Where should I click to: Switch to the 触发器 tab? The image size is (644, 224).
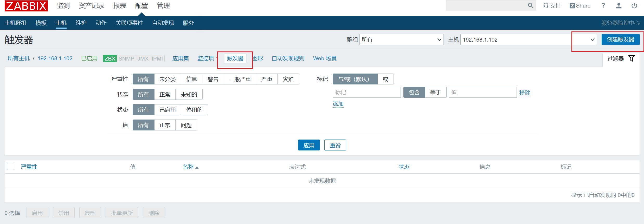tap(235, 58)
